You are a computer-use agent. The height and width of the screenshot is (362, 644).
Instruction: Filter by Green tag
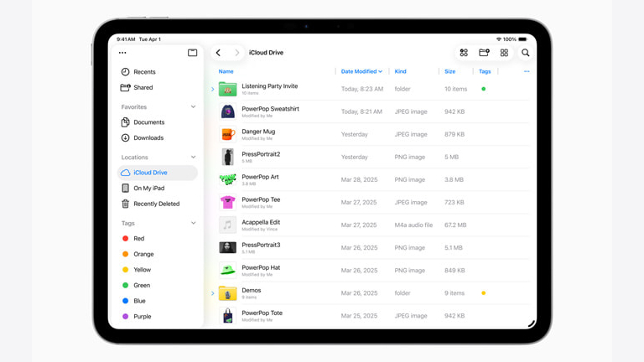tap(158, 285)
